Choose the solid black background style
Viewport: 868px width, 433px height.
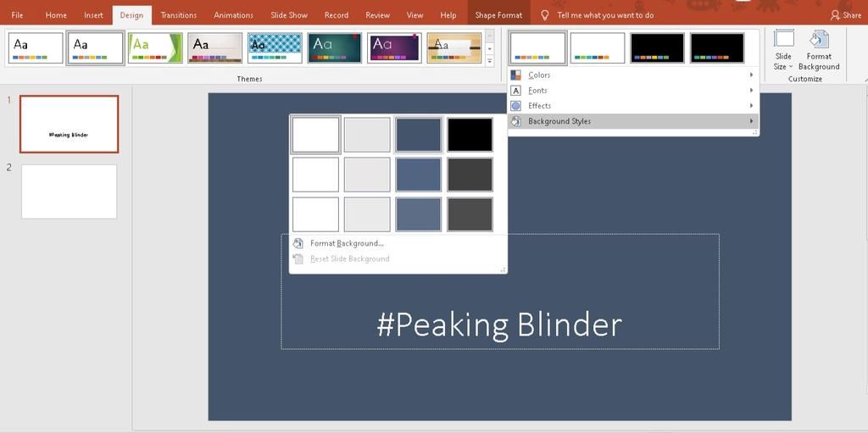[470, 135]
